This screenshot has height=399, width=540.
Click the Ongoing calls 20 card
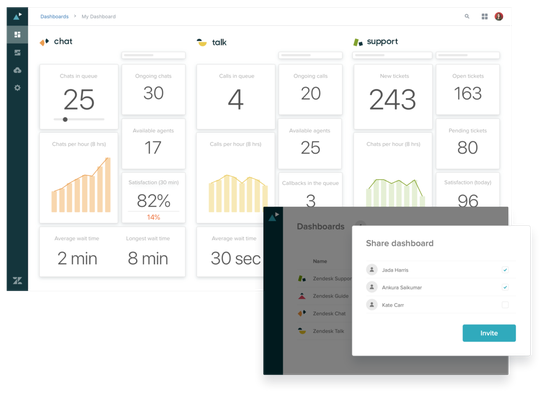click(x=310, y=90)
